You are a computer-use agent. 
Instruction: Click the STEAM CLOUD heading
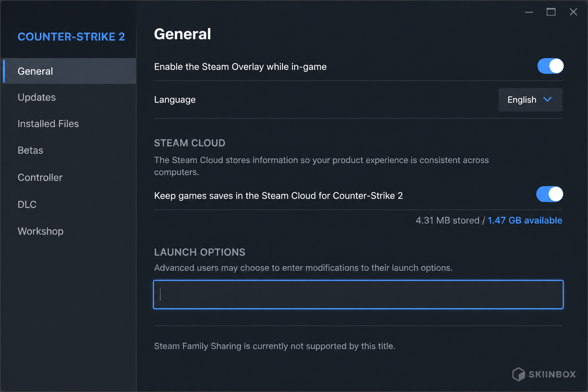[x=189, y=143]
